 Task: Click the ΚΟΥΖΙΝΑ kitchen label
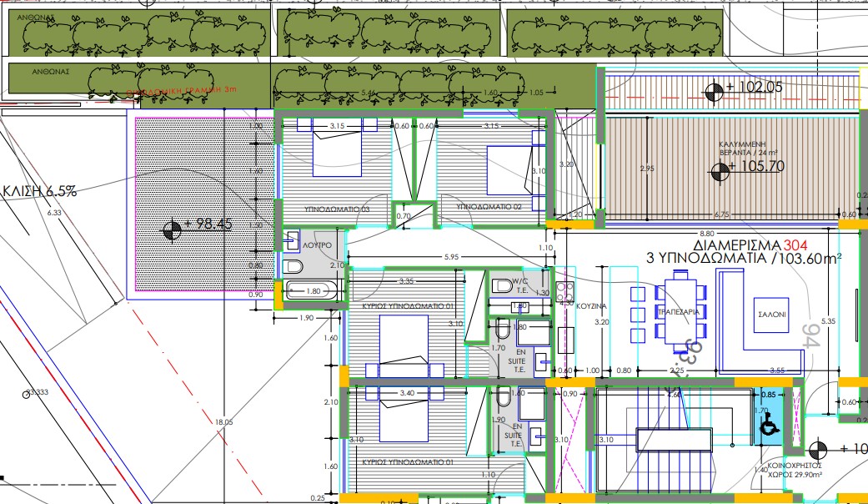tap(591, 306)
